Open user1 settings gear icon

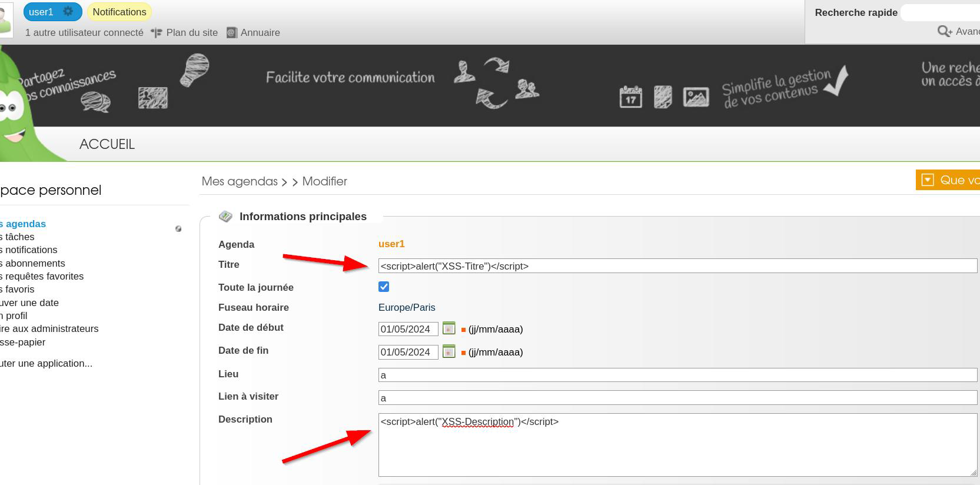coord(68,11)
